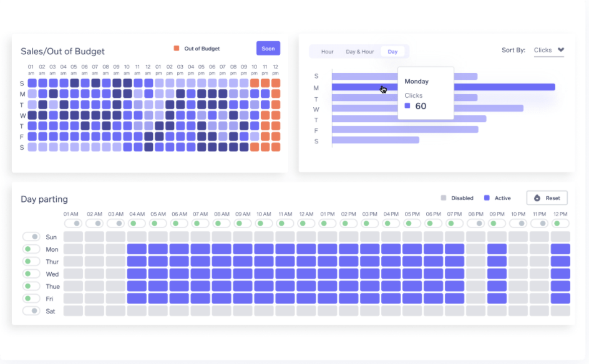This screenshot has height=364, width=589.
Task: Turn off the Fri day toggle
Action: click(31, 299)
